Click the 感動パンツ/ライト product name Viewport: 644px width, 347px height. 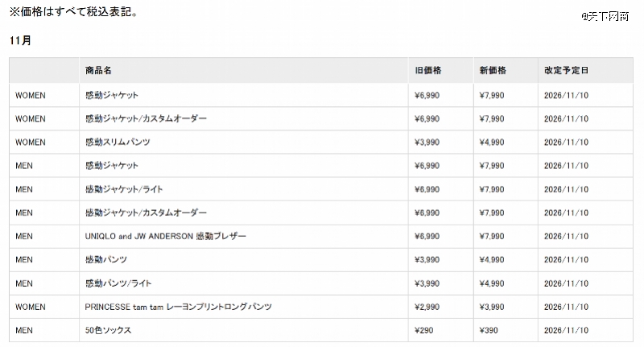point(118,283)
